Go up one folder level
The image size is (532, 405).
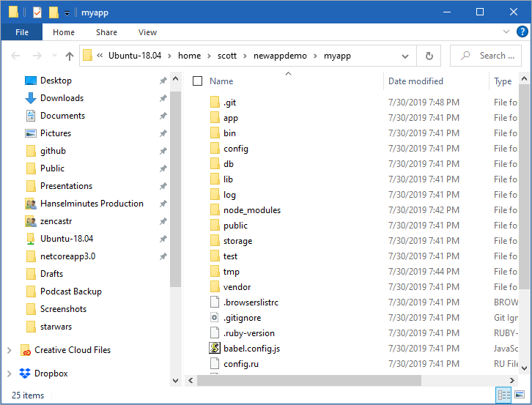point(70,56)
